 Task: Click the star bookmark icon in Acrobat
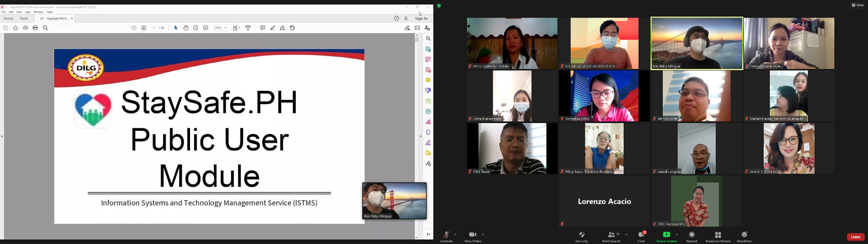[15, 28]
